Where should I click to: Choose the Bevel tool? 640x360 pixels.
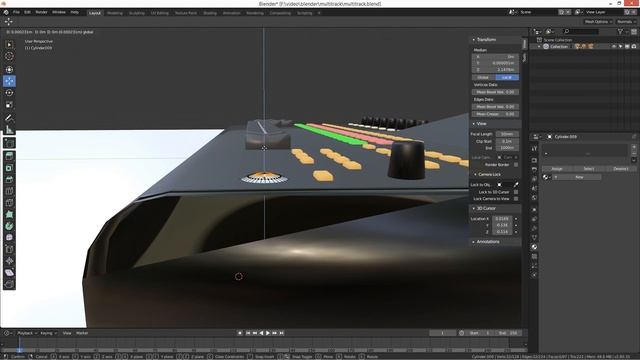coord(9,180)
